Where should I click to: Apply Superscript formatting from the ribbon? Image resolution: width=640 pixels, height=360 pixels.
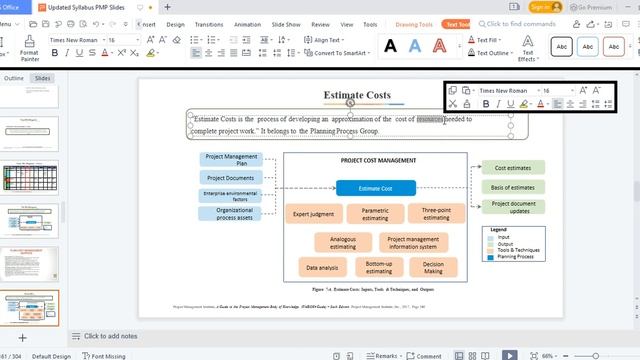pyautogui.click(x=122, y=53)
